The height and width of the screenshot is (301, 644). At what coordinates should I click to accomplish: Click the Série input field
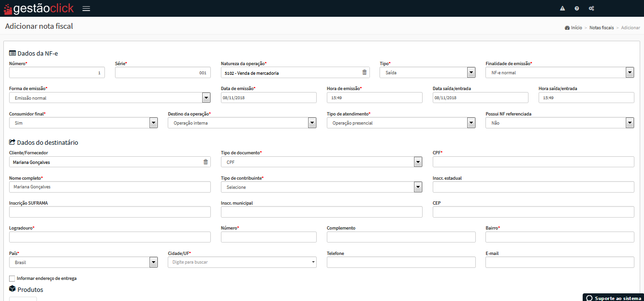point(163,72)
